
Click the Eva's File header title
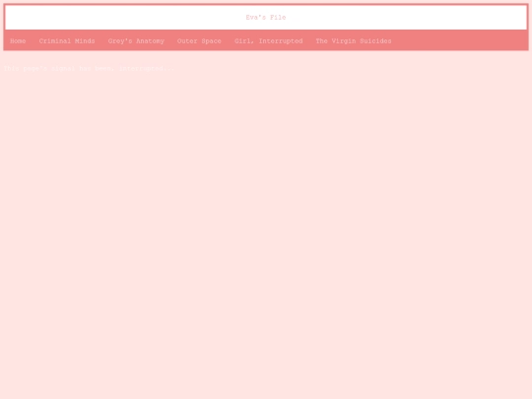(x=266, y=18)
